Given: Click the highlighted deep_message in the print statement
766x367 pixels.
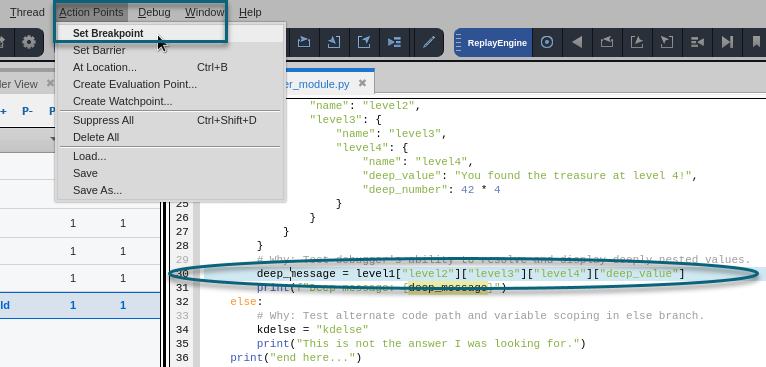Looking at the screenshot, I should tap(448, 288).
